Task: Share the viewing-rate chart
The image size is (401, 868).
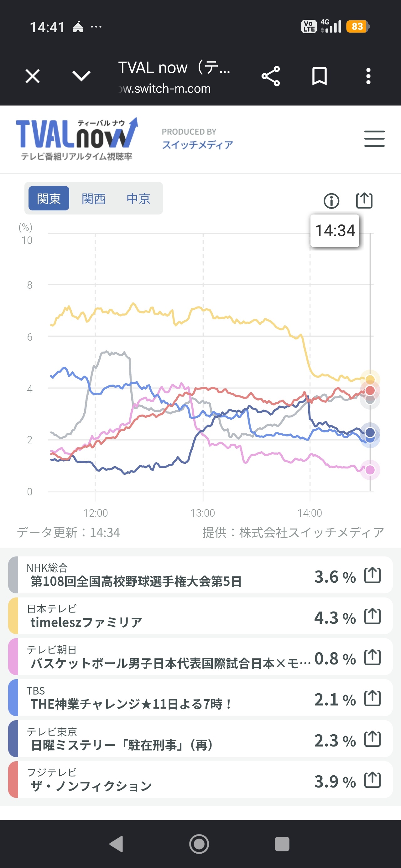Action: (364, 200)
